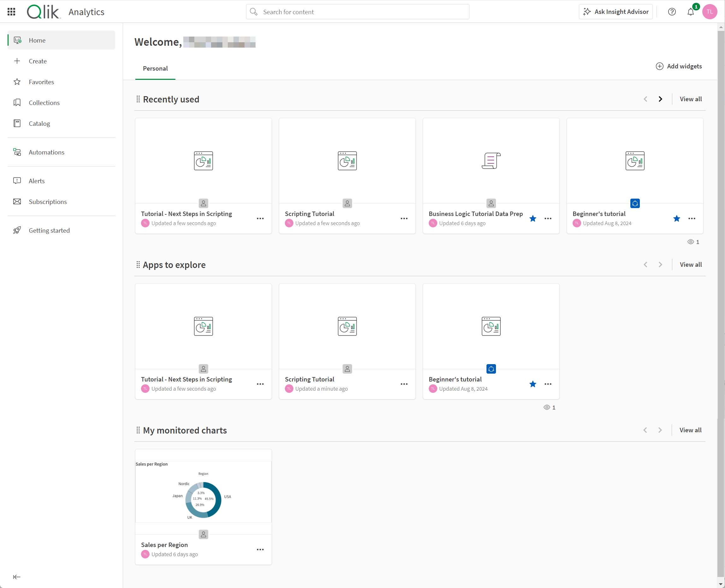The width and height of the screenshot is (725, 588).
Task: Search for content in search bar
Action: [x=358, y=11]
